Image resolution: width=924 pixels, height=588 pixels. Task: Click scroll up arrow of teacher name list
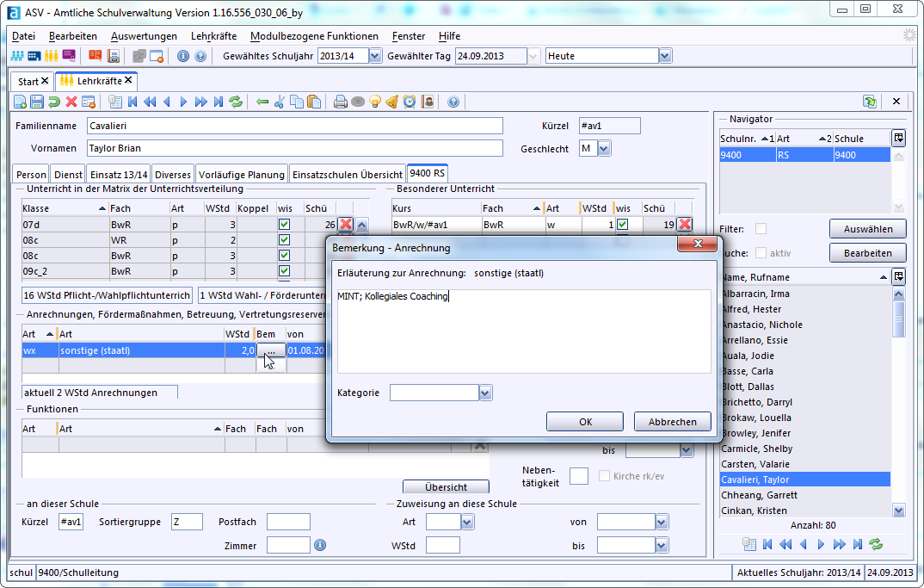coord(899,294)
